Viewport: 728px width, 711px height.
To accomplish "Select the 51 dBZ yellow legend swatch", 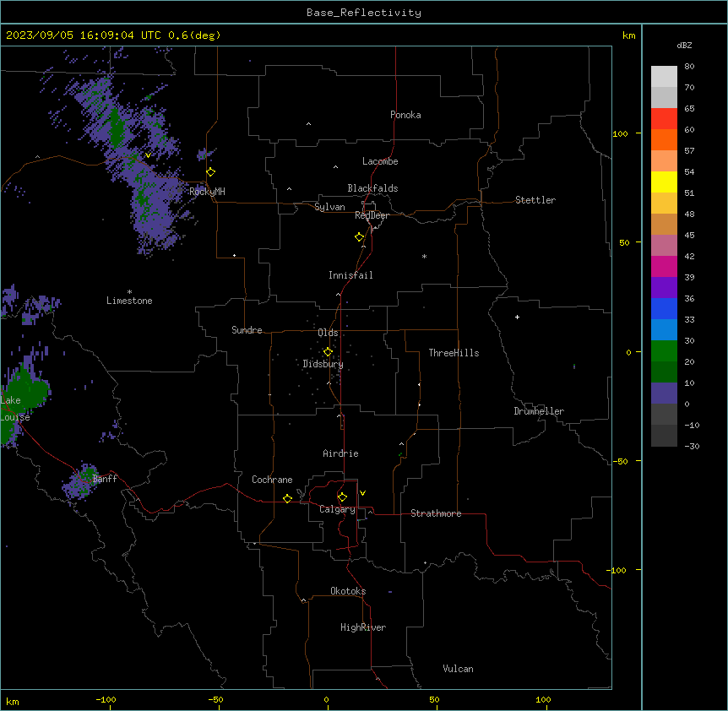I will (664, 182).
